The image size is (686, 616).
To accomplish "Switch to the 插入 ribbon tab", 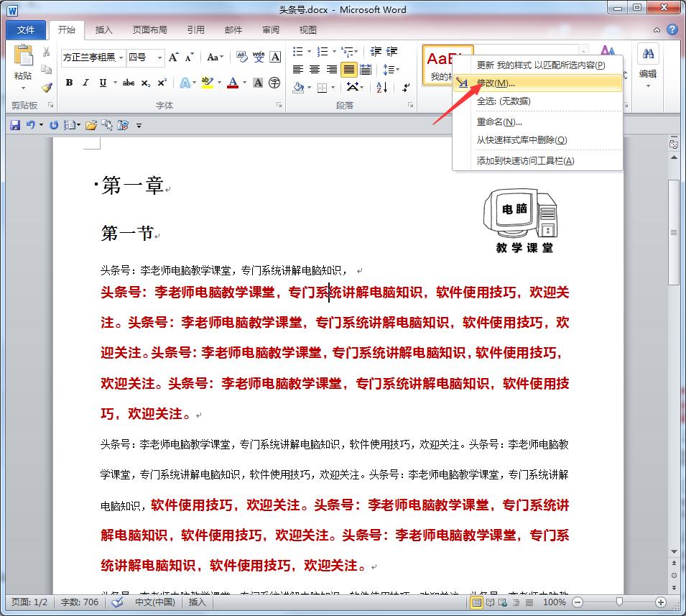I will tap(104, 29).
